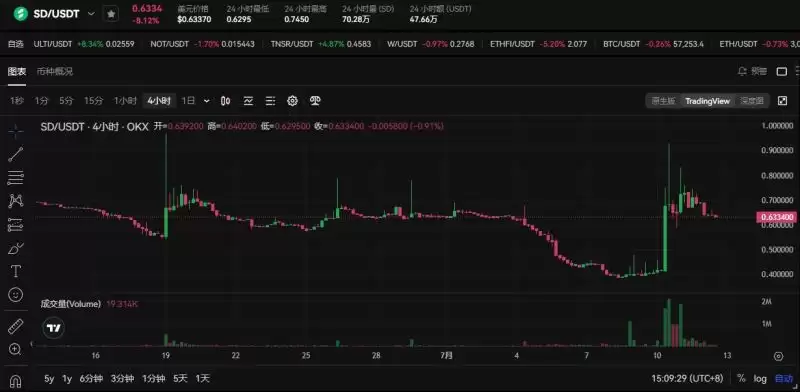Screen dimensions: 800x392
Task: Open the emoji icons tool
Action: pyautogui.click(x=16, y=295)
